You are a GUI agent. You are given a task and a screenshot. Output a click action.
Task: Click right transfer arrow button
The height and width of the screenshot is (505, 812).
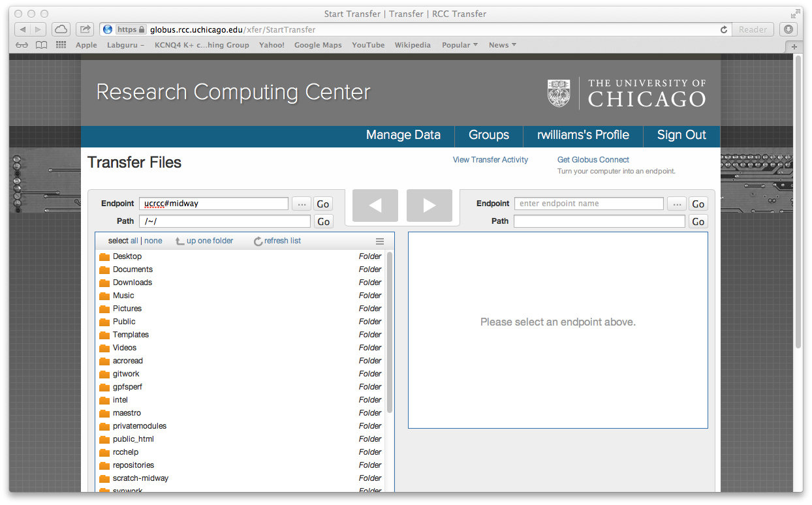point(429,206)
